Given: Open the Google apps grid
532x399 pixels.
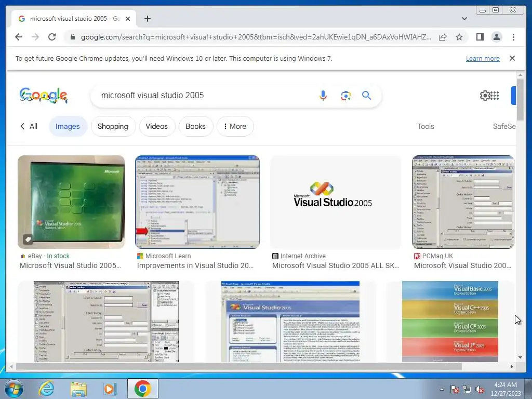Looking at the screenshot, I should [495, 96].
